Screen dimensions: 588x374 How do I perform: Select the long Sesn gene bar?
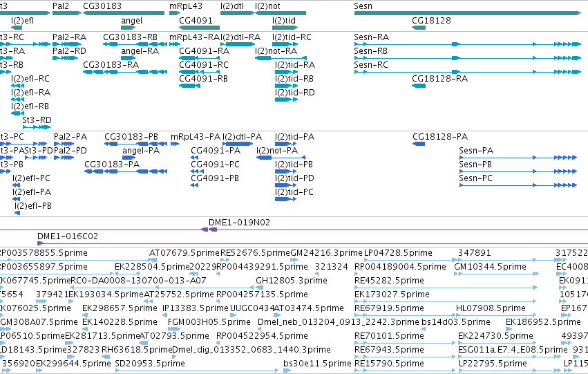point(468,14)
